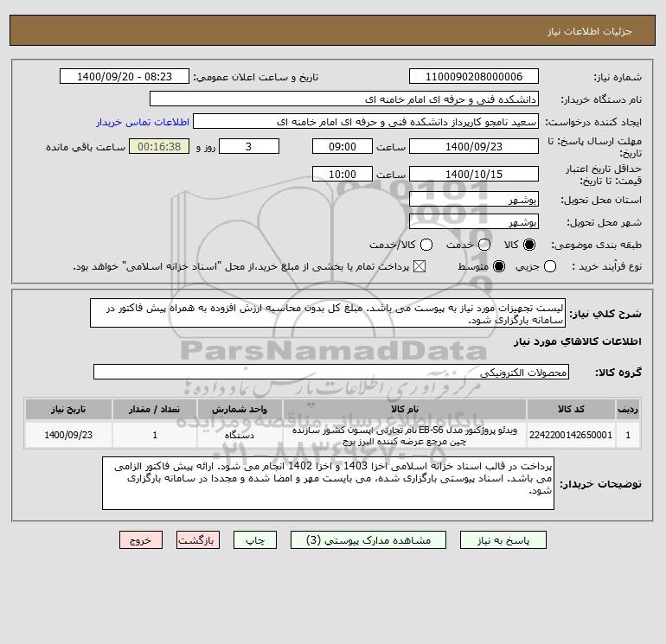666x644 pixels.
Task: Click the شماره نیاز field 1100090208000006
Action: 474,76
